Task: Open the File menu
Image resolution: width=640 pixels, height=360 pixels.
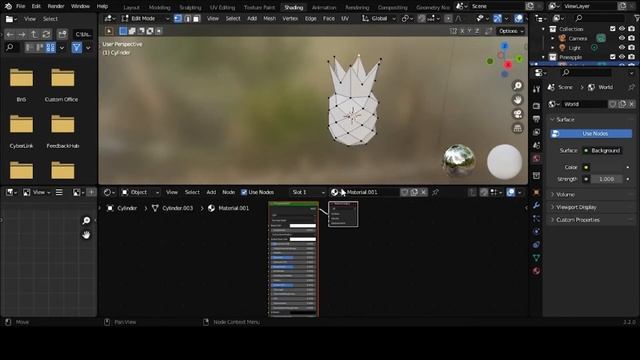Action: point(20,7)
